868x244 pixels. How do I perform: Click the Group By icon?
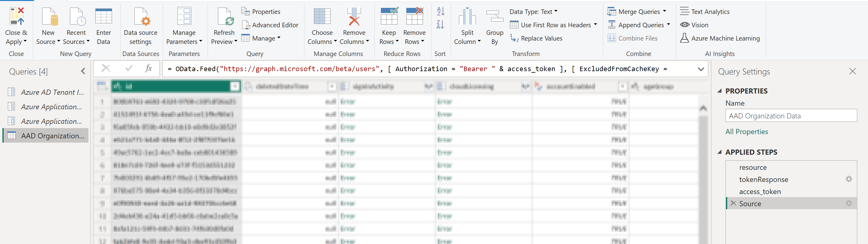point(494,17)
